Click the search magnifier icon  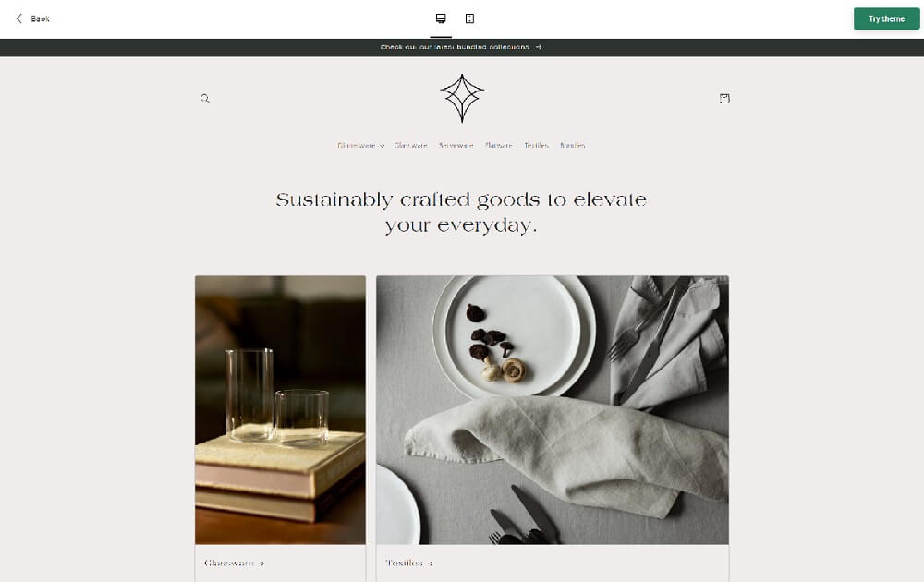[x=205, y=99]
